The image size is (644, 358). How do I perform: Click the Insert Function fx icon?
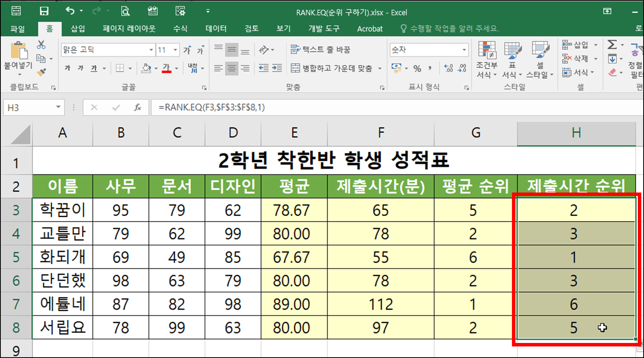point(138,108)
